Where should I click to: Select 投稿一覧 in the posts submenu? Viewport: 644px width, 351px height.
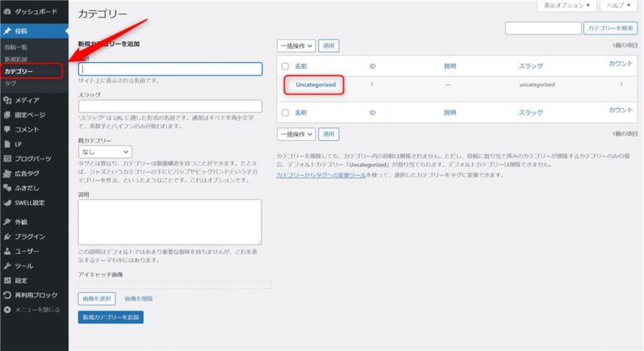coord(16,48)
